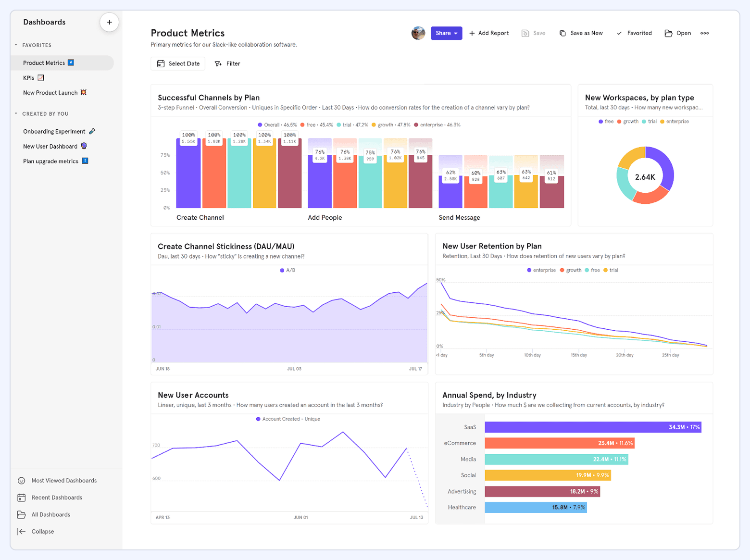Click the Save as New copy icon
Image resolution: width=750 pixels, height=560 pixels.
pyautogui.click(x=562, y=33)
